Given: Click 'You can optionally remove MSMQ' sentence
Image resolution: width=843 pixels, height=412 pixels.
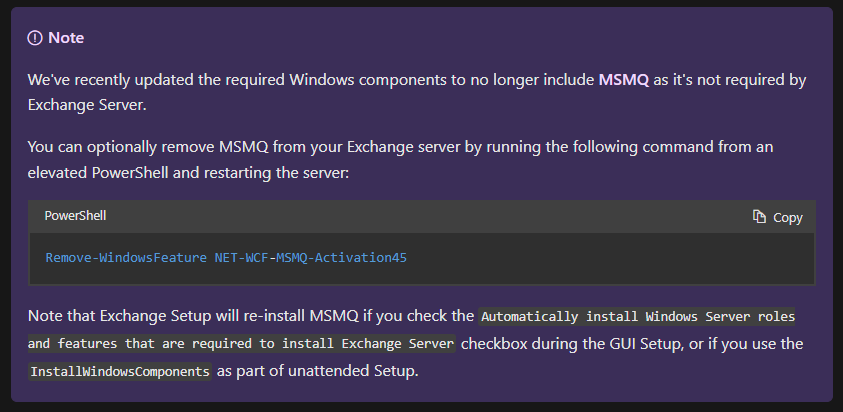Looking at the screenshot, I should pos(148,147).
